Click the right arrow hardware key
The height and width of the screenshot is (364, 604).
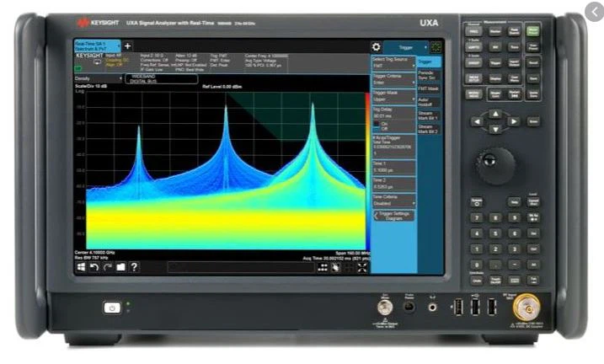(514, 121)
